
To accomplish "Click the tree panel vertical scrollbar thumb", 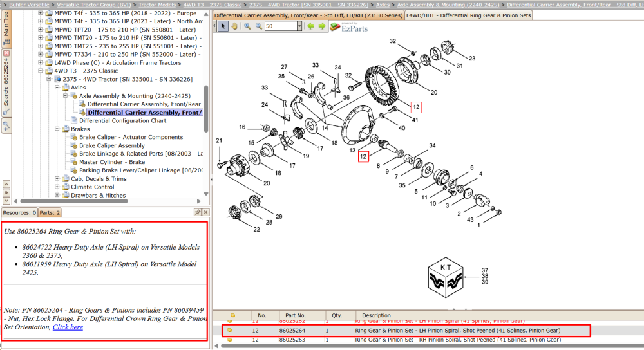I will [206, 109].
